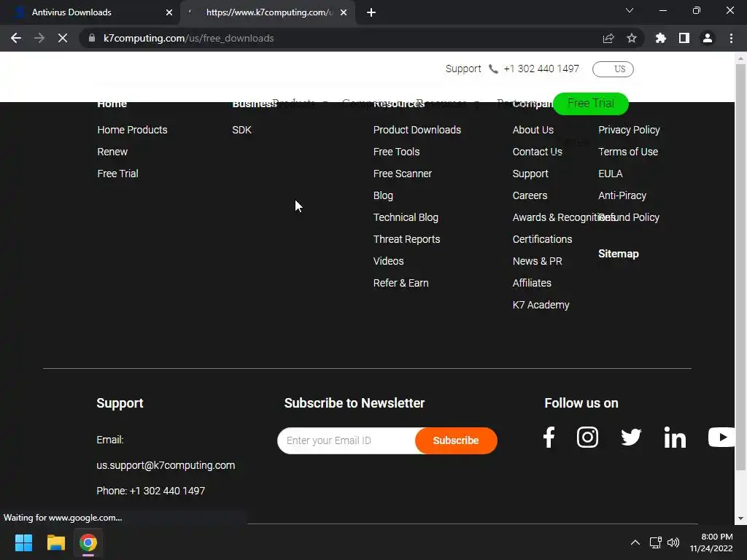Open the K7 Academy link
Image resolution: width=747 pixels, height=560 pixels.
tap(541, 306)
